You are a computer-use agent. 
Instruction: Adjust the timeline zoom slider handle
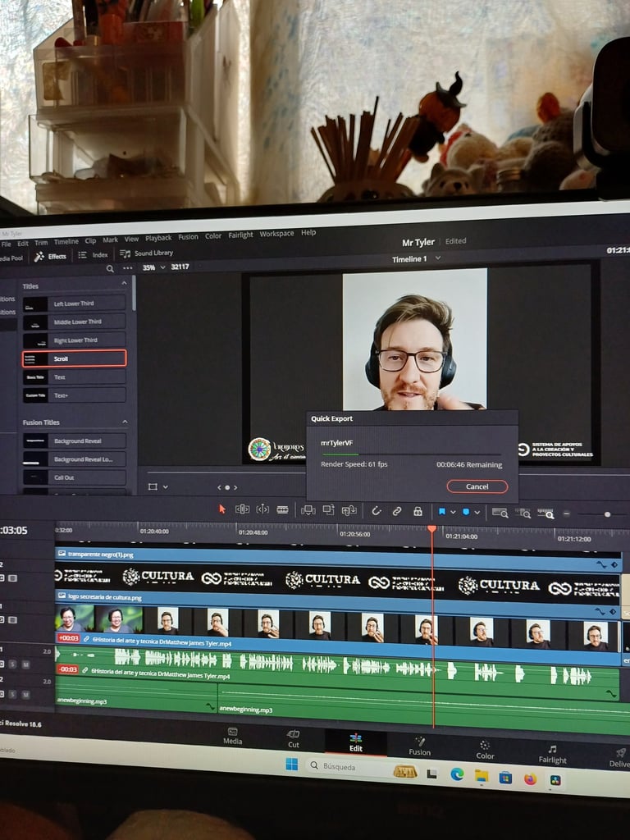608,514
